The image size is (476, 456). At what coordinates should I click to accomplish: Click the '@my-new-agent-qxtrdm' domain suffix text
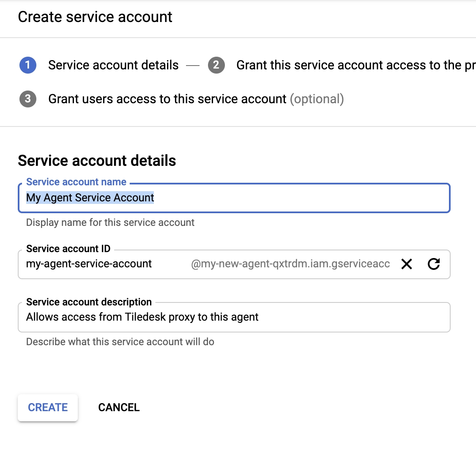[290, 264]
